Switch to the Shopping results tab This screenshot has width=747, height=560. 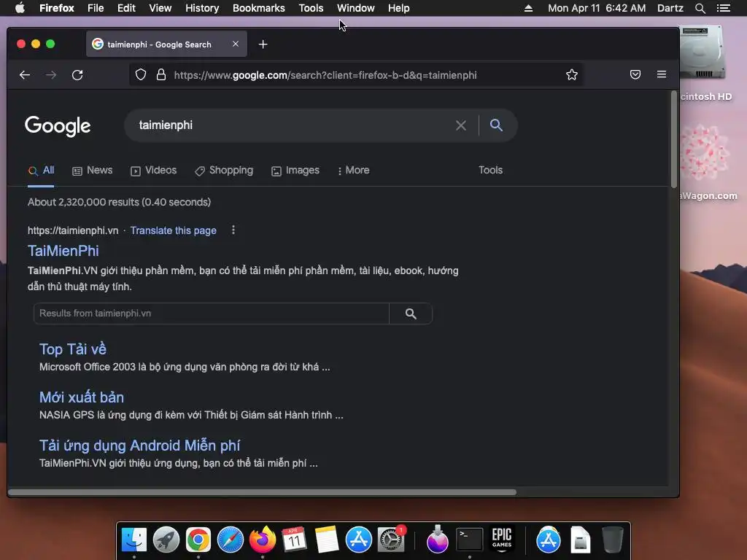point(224,171)
